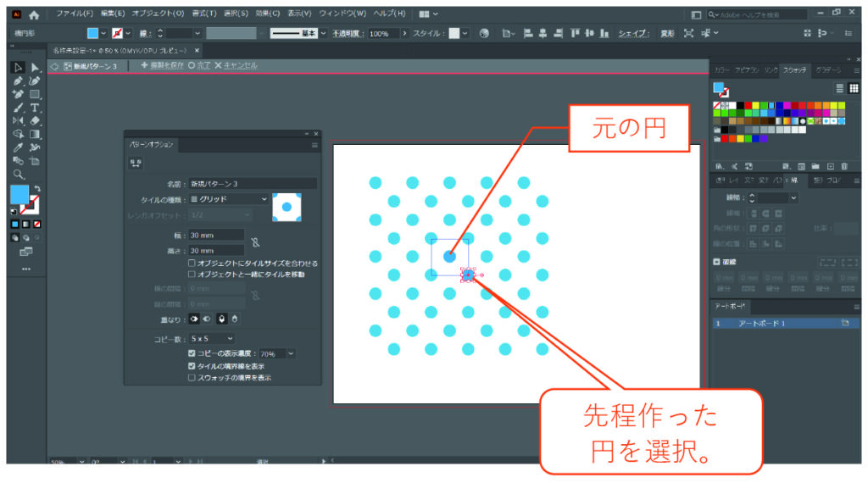This screenshot has height=494, width=868.
Task: Click horizontal align left icon
Action: (528, 34)
